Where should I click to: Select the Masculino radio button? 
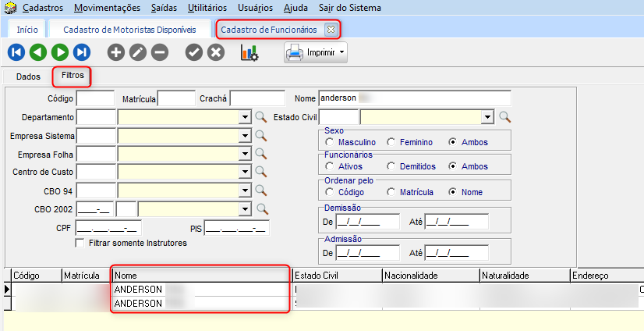(331, 143)
